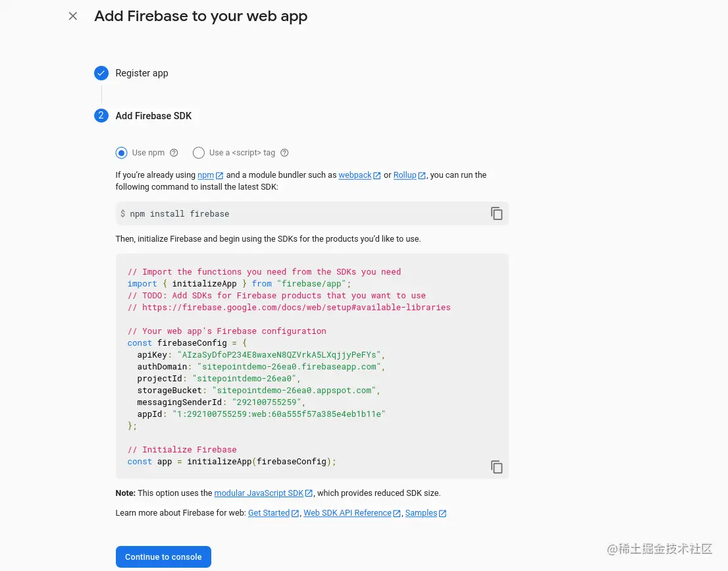Select the Use npm radio button

click(x=121, y=152)
